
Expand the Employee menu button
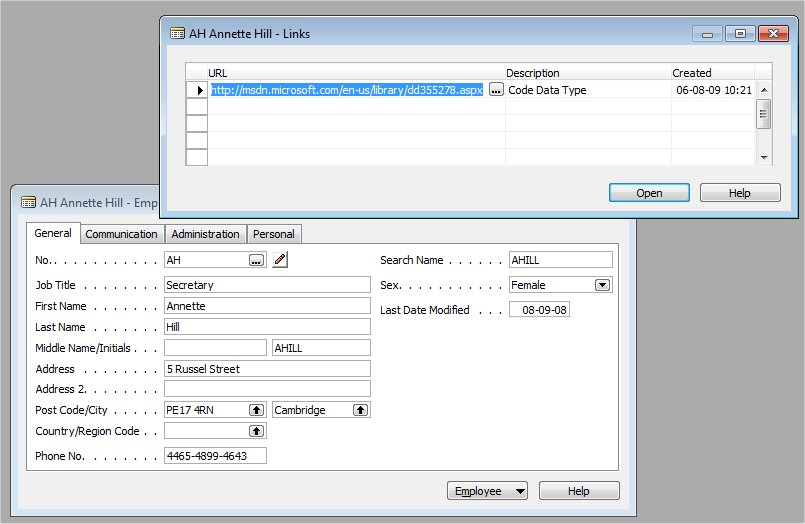click(x=486, y=491)
